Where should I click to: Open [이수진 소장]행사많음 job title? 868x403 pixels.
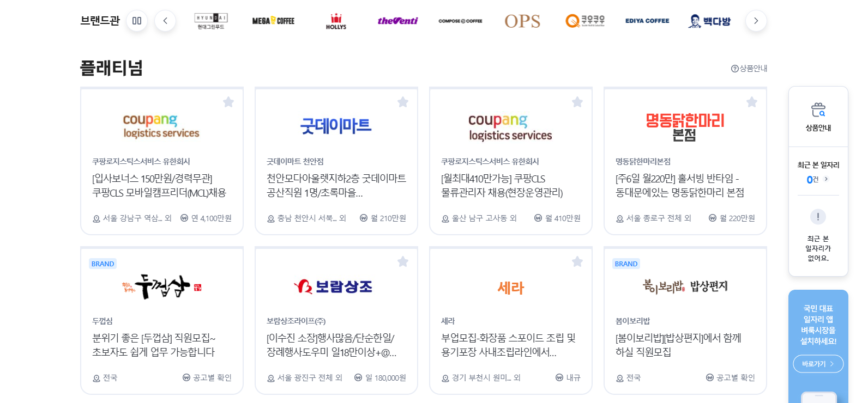(331, 345)
